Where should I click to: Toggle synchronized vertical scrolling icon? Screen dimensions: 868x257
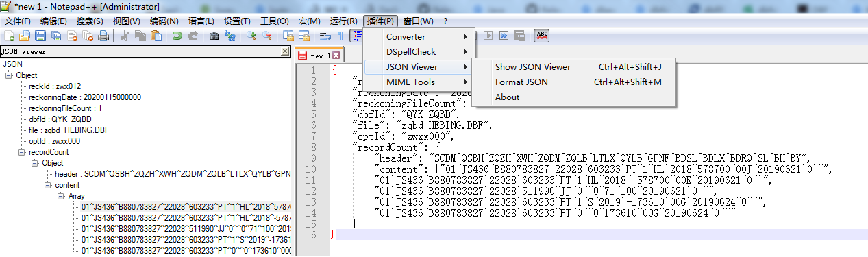point(288,36)
